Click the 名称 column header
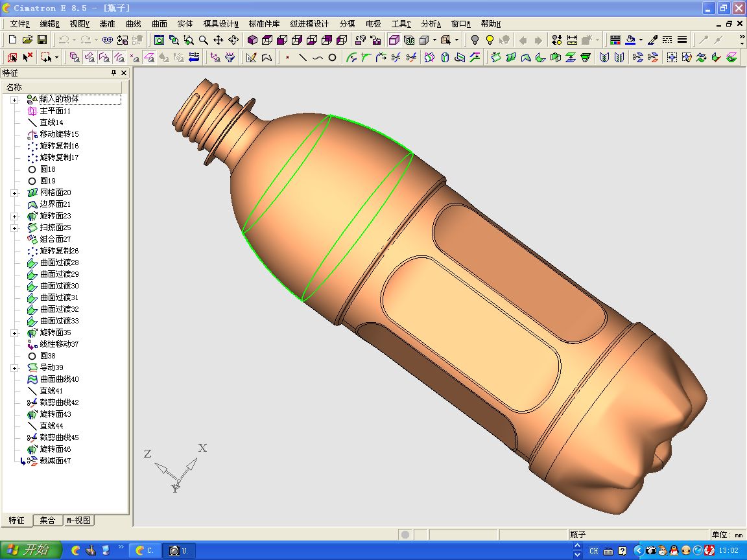 coord(62,87)
